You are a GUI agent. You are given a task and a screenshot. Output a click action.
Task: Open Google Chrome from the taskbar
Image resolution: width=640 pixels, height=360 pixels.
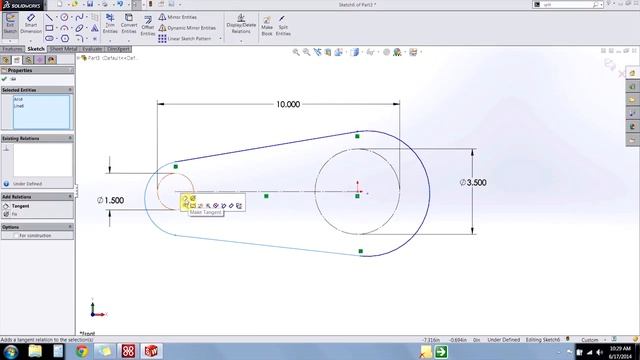82,351
